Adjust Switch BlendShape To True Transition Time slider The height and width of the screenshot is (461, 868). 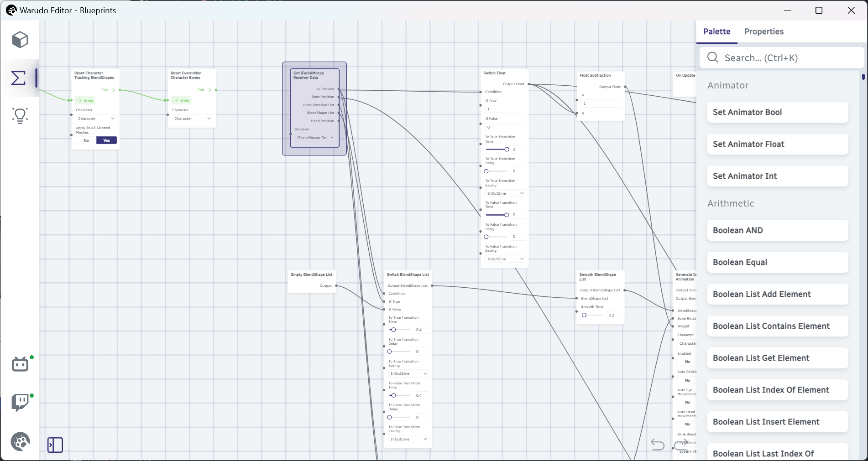click(400, 330)
